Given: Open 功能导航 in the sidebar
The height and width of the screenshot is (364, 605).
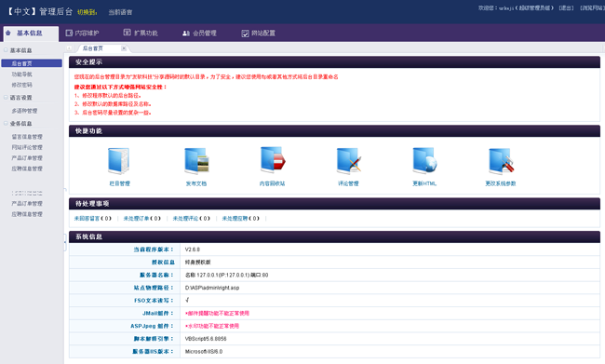Looking at the screenshot, I should tap(22, 74).
